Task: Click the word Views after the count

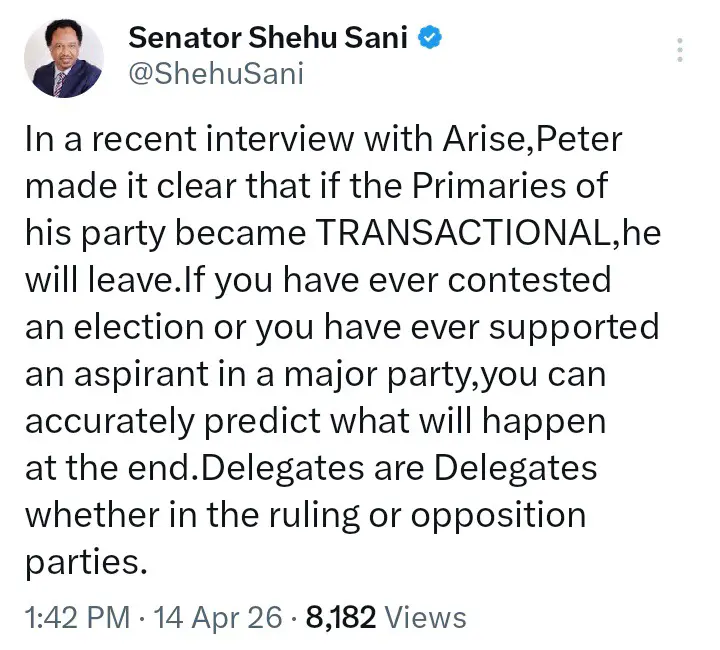Action: 425,617
